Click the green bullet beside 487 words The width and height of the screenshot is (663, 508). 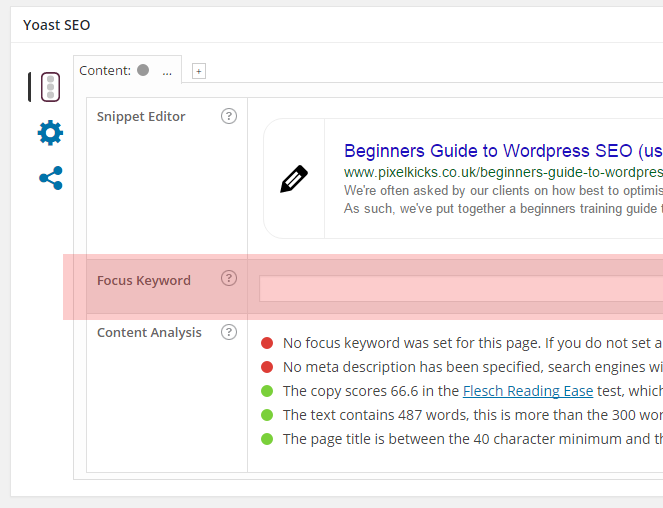coord(267,415)
